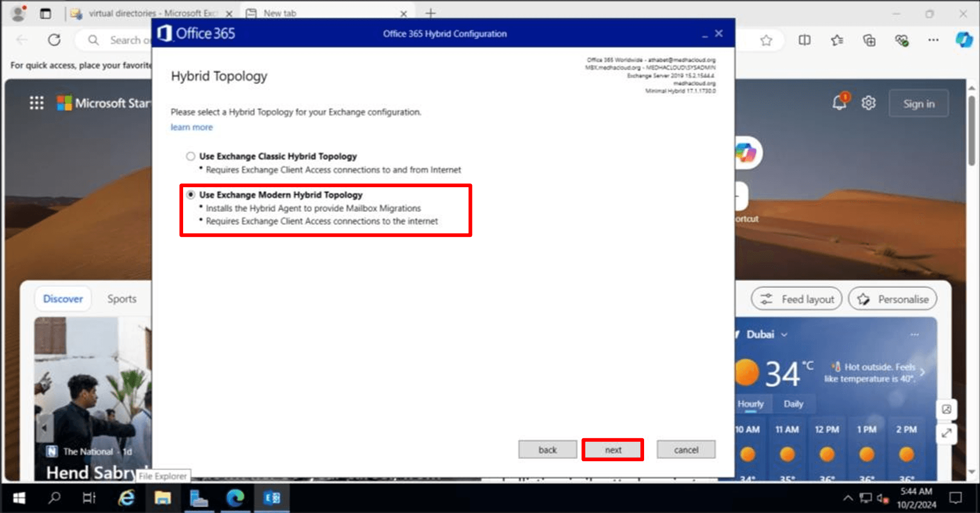Toggle split screen in Edge toolbar
Viewport: 980px width, 513px height.
point(805,40)
